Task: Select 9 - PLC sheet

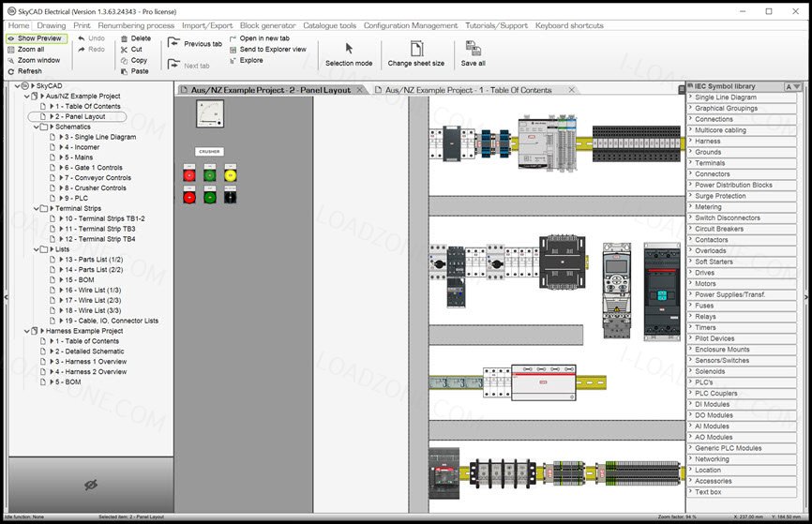Action: click(x=76, y=199)
